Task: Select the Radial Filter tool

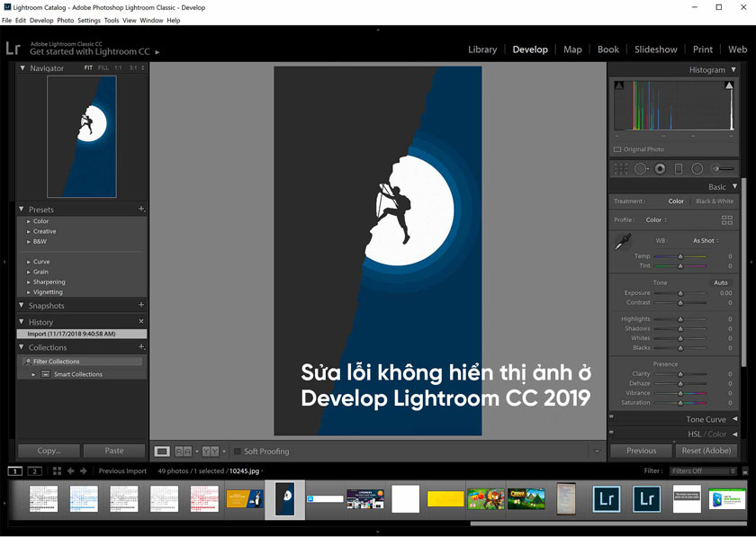Action: coord(697,169)
